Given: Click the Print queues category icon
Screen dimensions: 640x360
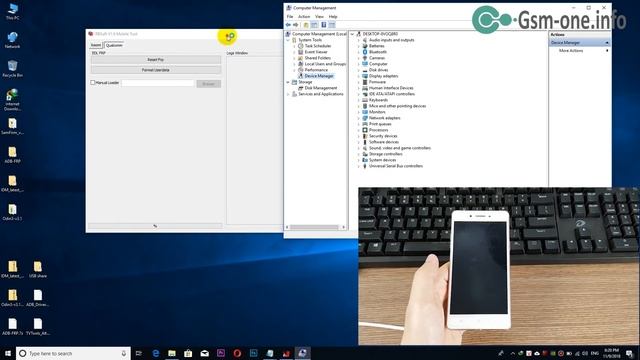Looking at the screenshot, I should coord(365,124).
